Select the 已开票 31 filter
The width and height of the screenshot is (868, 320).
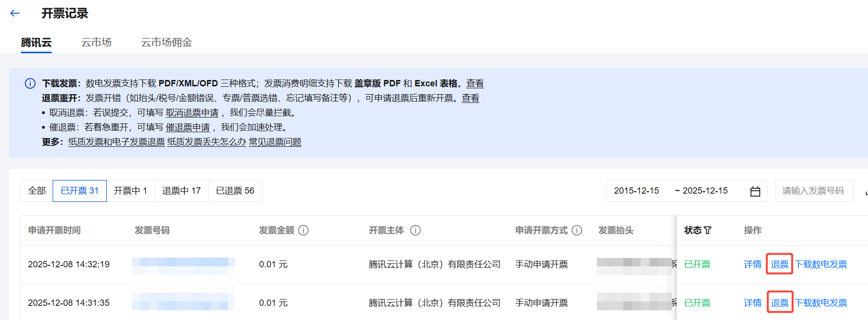[x=79, y=191]
